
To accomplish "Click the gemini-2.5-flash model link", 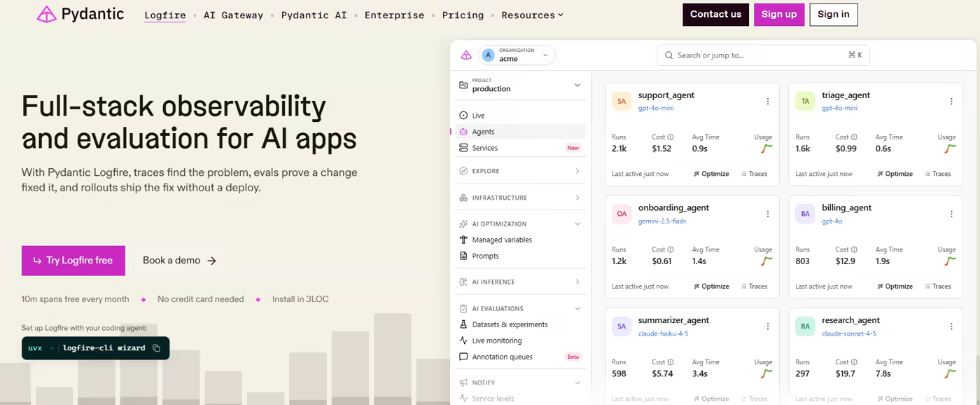I will [x=662, y=221].
